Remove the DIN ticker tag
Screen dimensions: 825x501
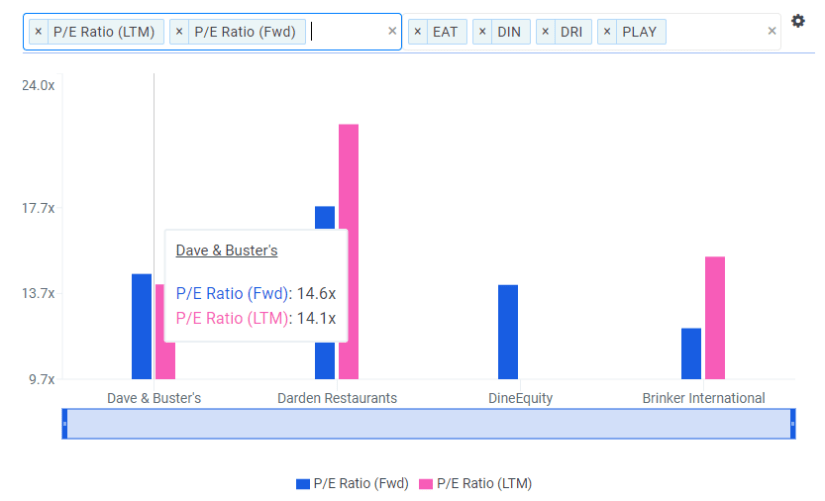tap(482, 32)
